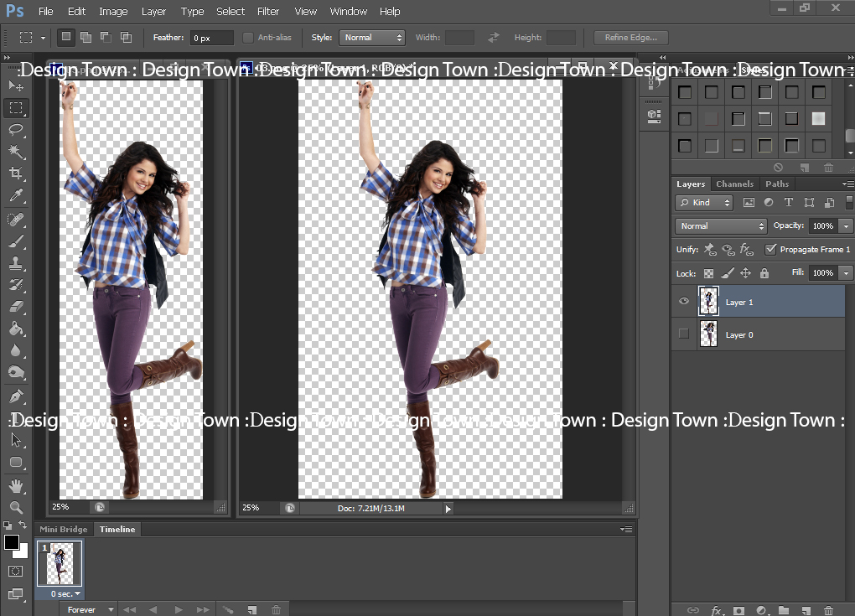Select the Hand tool
This screenshot has height=616, width=855.
click(15, 486)
